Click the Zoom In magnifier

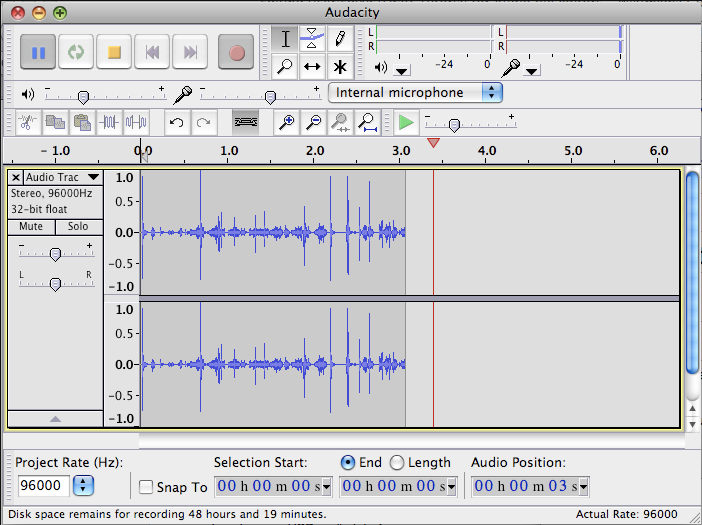click(287, 122)
